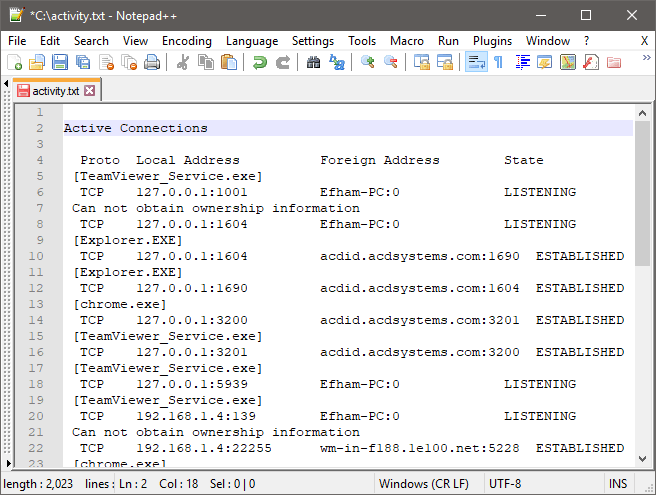Image resolution: width=656 pixels, height=495 pixels.
Task: Click the Redo arrow icon
Action: 283,62
